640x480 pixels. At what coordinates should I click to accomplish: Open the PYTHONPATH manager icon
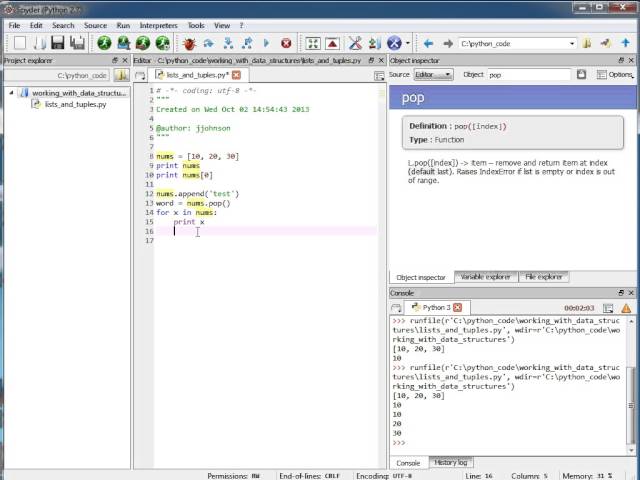coord(375,43)
